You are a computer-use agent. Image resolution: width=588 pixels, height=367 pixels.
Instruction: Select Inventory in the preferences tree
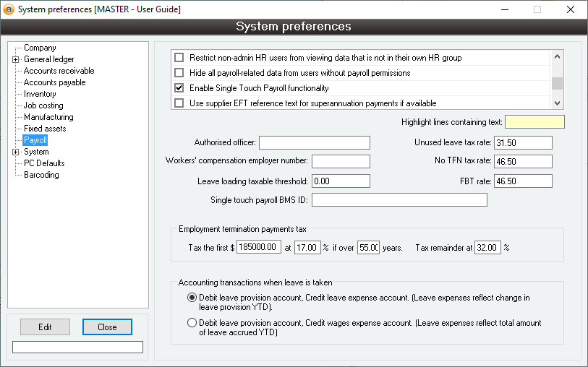pos(40,94)
